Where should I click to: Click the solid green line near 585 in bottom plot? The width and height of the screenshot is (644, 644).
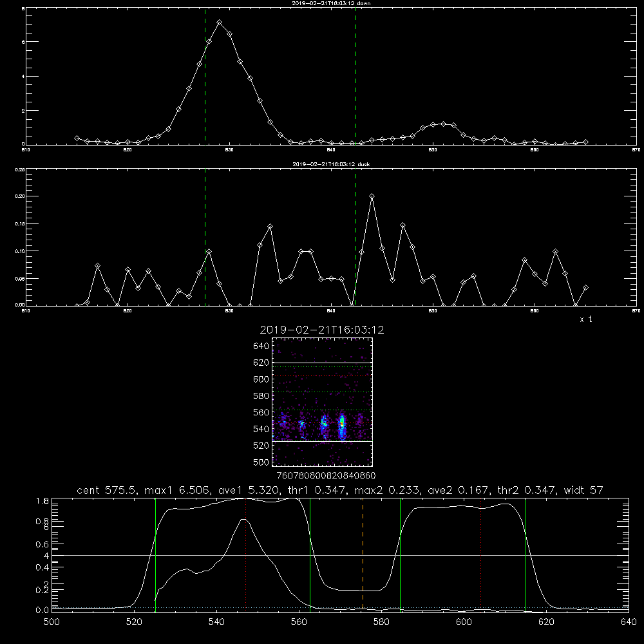click(x=400, y=555)
